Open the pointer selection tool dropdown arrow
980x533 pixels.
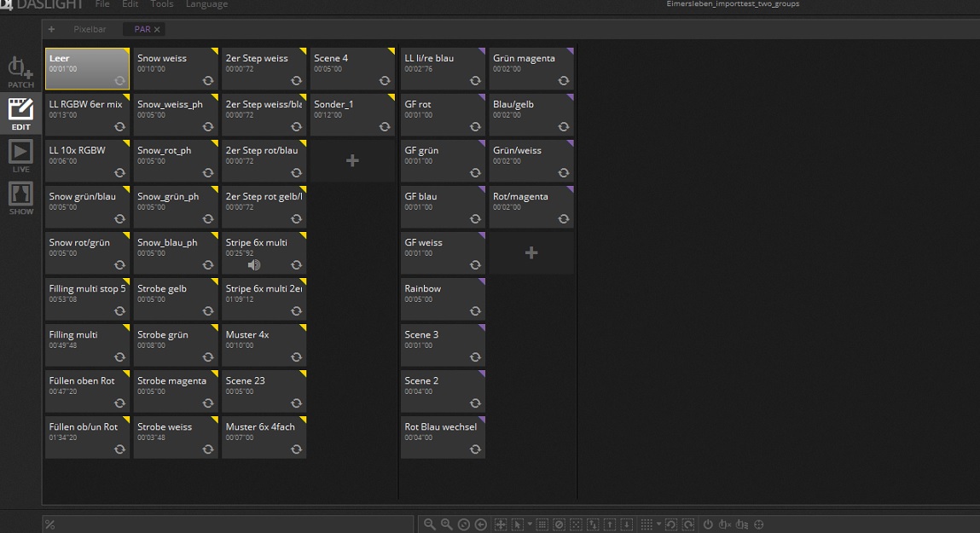[530, 524]
